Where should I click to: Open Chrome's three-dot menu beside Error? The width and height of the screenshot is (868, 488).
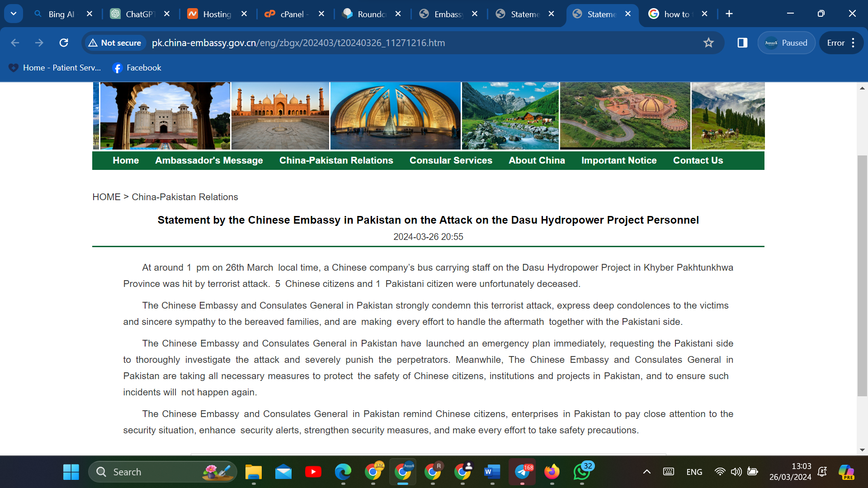pyautogui.click(x=853, y=43)
